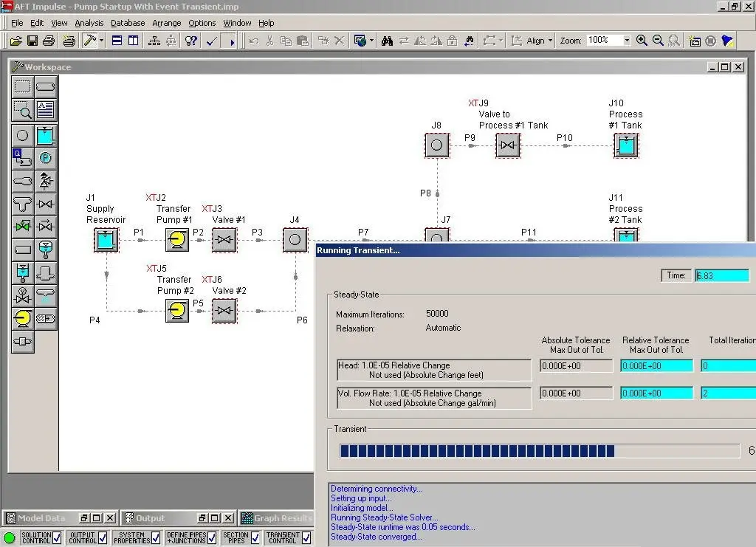
Task: Click the Zoom Out magnifier icon
Action: coord(658,41)
